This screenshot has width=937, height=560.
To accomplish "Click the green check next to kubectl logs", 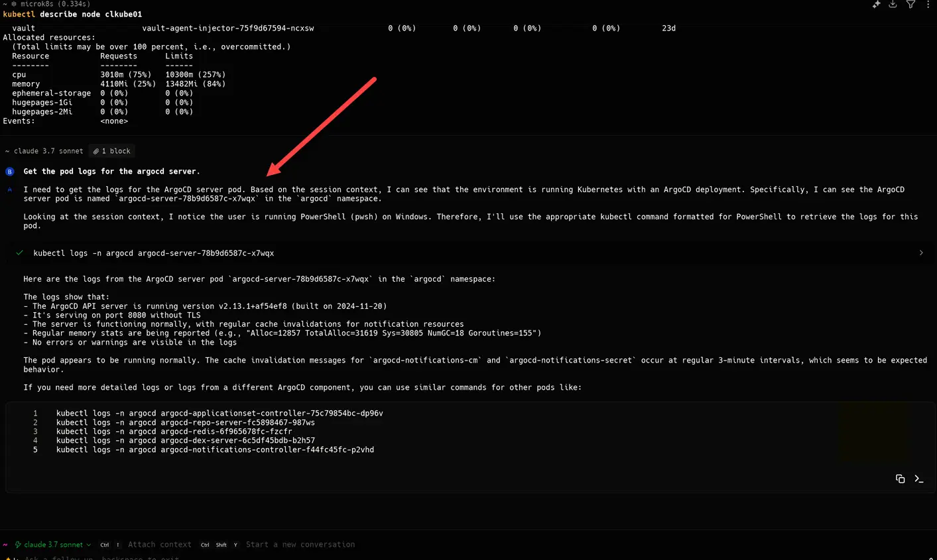I will 20,253.
